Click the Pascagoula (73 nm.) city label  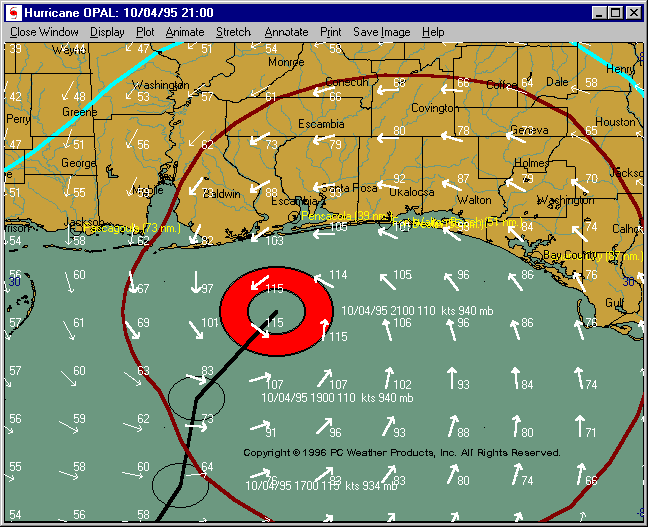tap(132, 229)
